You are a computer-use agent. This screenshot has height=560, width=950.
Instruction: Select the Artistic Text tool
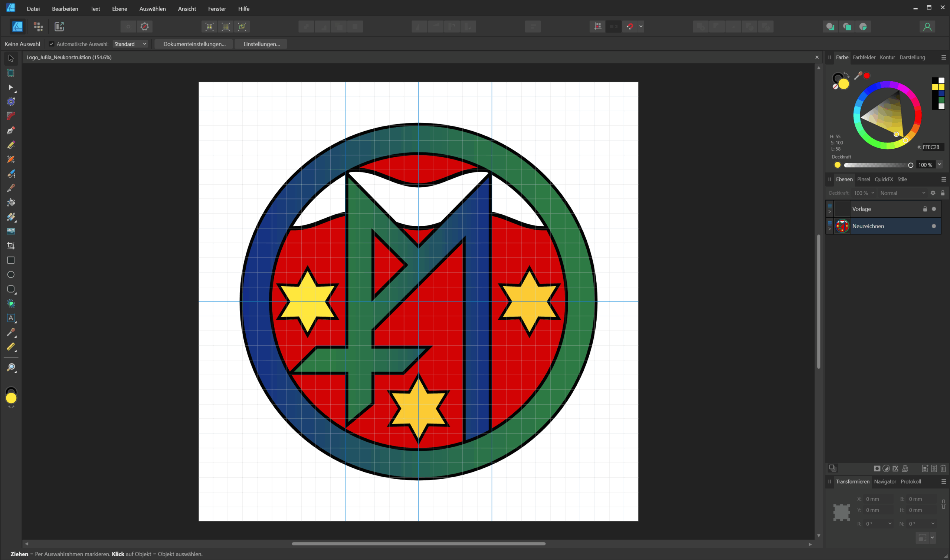coord(10,318)
